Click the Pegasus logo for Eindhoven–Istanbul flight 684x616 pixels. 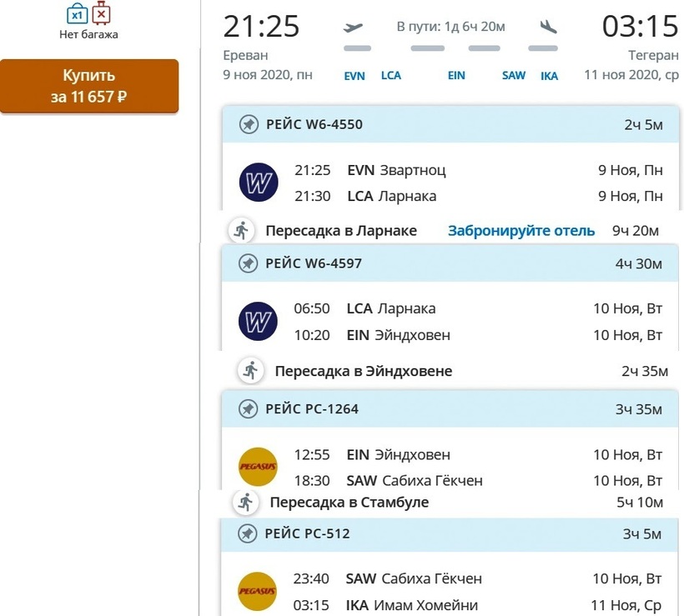(x=258, y=468)
